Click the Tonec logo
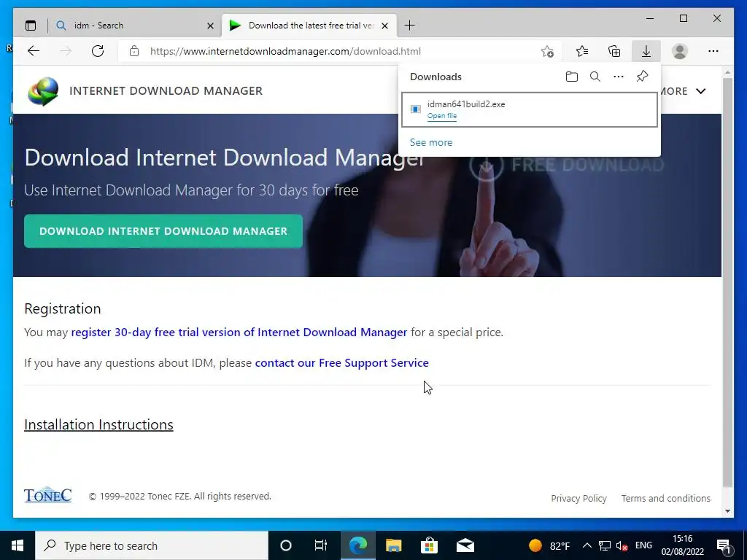Screen dimensions: 747x560 [47, 495]
